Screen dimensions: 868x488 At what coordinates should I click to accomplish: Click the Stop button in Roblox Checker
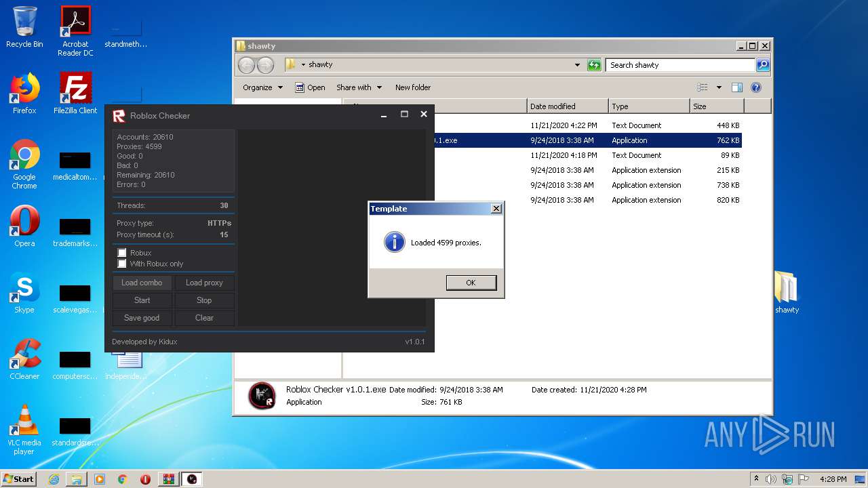point(204,300)
